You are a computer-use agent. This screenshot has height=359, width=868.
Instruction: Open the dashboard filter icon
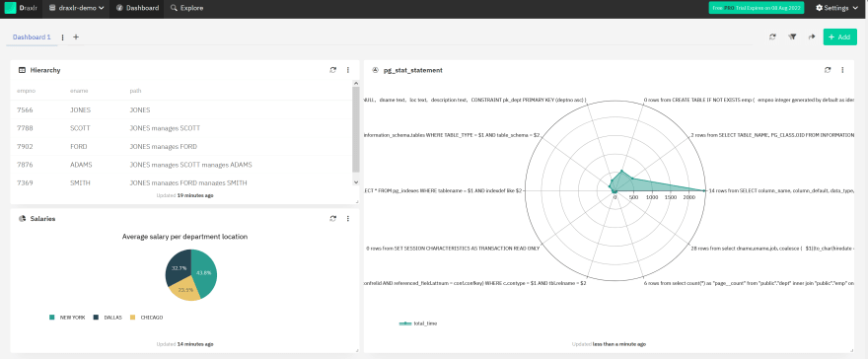[x=792, y=37]
